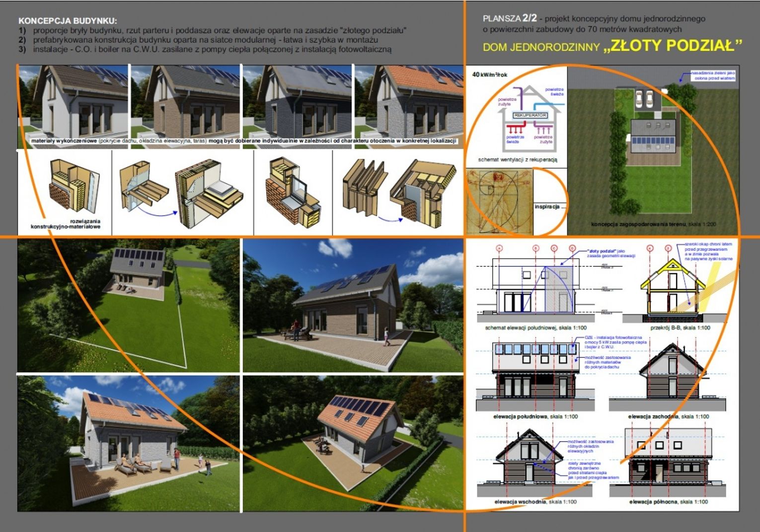Click the '40 kW/m²/rok' energy label

tap(489, 74)
